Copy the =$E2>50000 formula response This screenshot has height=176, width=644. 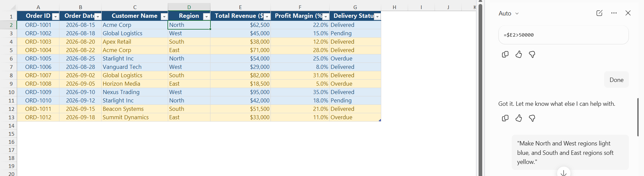click(x=505, y=54)
